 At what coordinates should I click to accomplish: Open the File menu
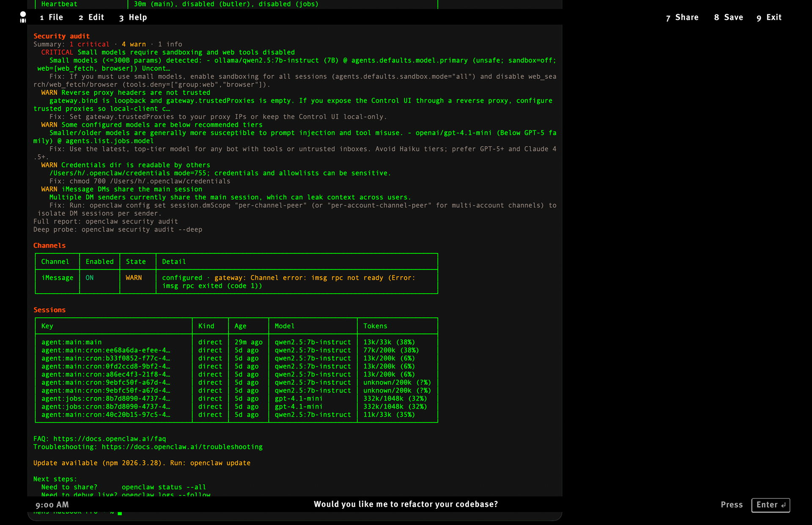point(51,17)
